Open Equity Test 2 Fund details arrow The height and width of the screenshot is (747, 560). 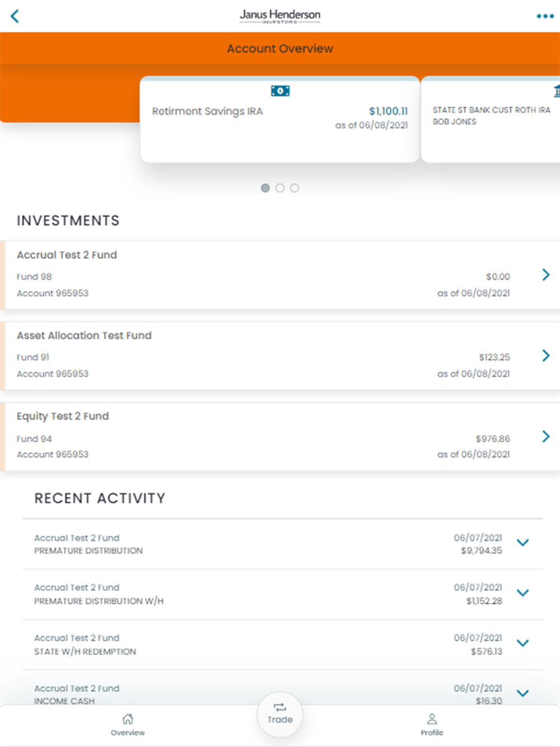pyautogui.click(x=546, y=436)
